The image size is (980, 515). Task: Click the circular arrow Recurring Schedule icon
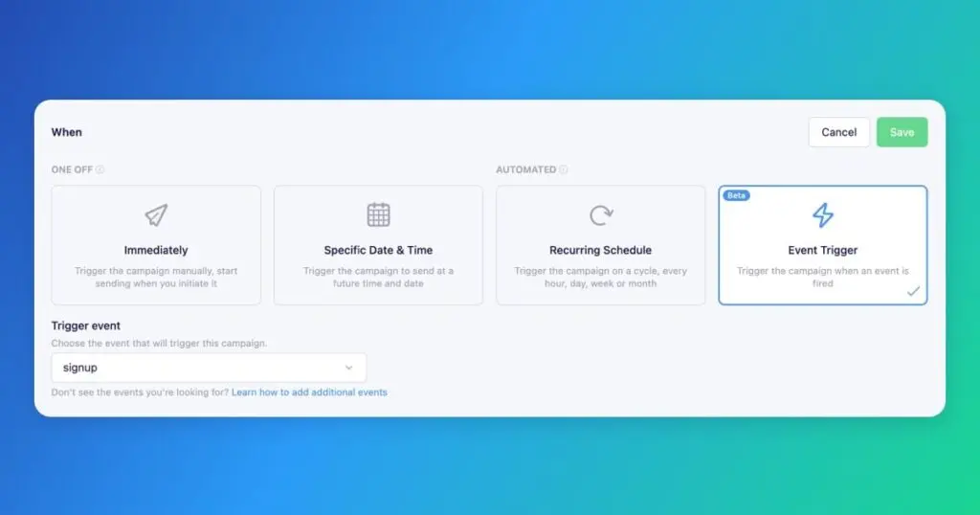click(601, 215)
